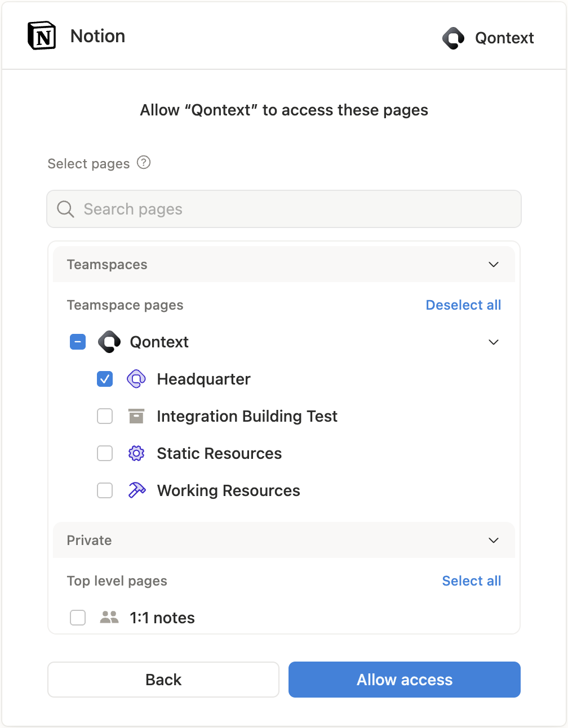Collapse the Qontext teamspace tree
The image size is (568, 728).
pyautogui.click(x=493, y=342)
